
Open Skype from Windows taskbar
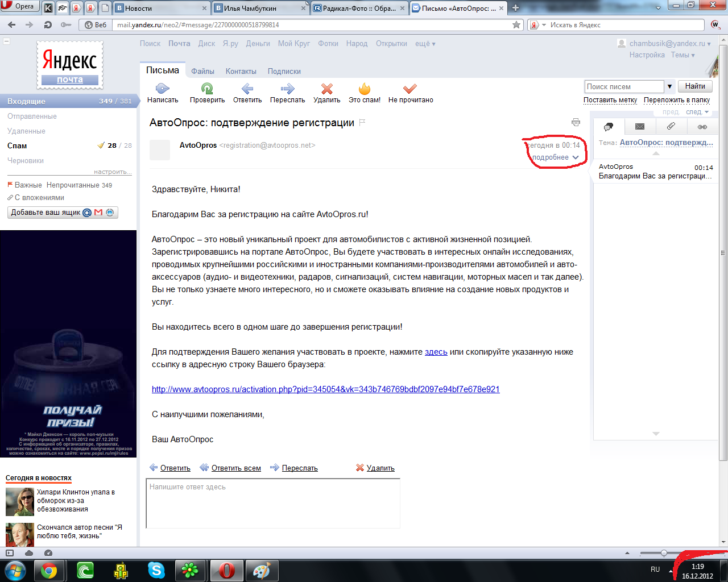coord(156,571)
